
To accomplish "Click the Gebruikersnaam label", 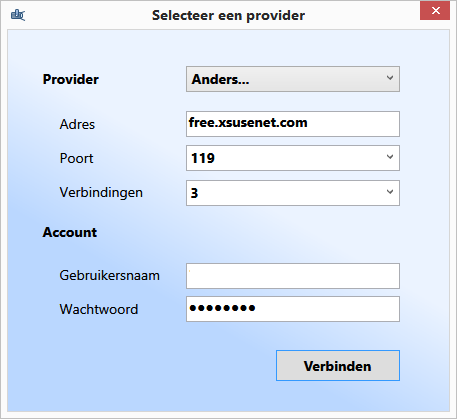I will pyautogui.click(x=110, y=276).
